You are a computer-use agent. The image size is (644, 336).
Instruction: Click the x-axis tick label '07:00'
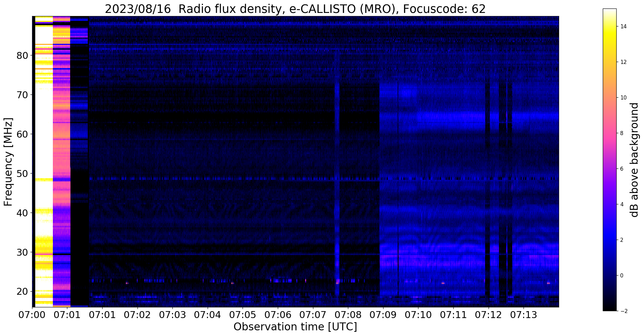coord(32,315)
